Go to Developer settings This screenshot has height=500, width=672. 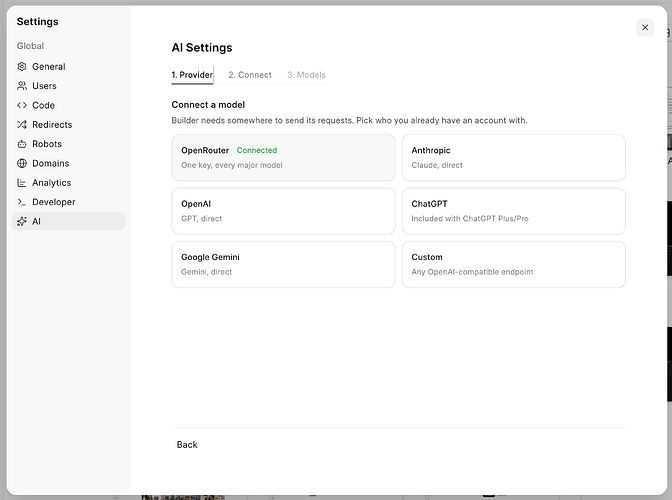[69, 202]
